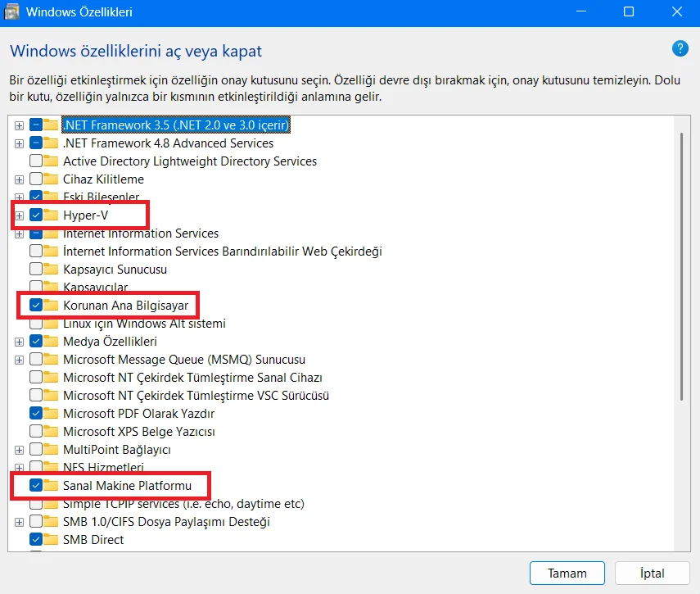Image resolution: width=700 pixels, height=594 pixels.
Task: Expand .NET Framework 4.8 Advanced Services
Action: click(x=19, y=144)
